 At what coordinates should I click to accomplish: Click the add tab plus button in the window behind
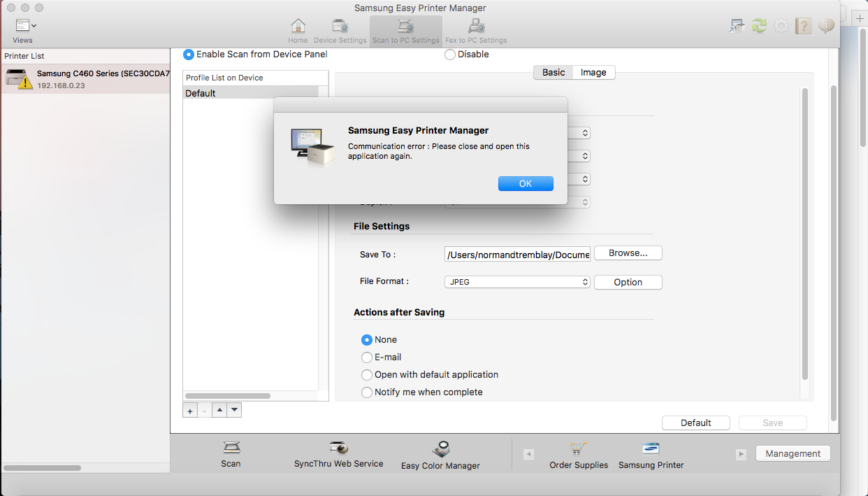[860, 19]
